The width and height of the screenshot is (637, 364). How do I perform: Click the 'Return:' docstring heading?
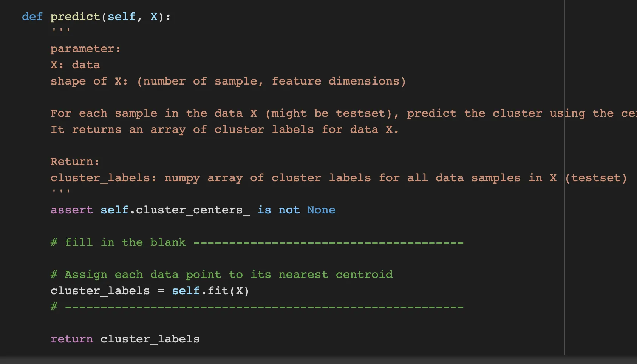[75, 162]
